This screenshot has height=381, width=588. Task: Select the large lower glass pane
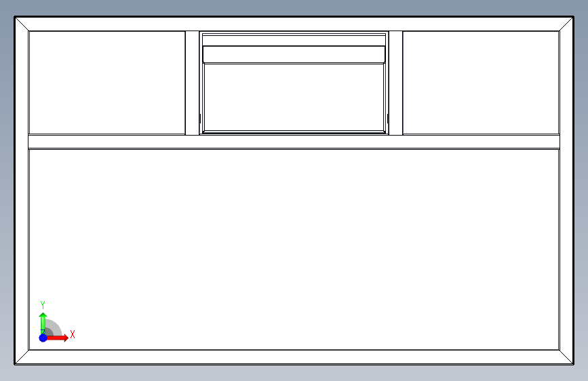coord(294,249)
